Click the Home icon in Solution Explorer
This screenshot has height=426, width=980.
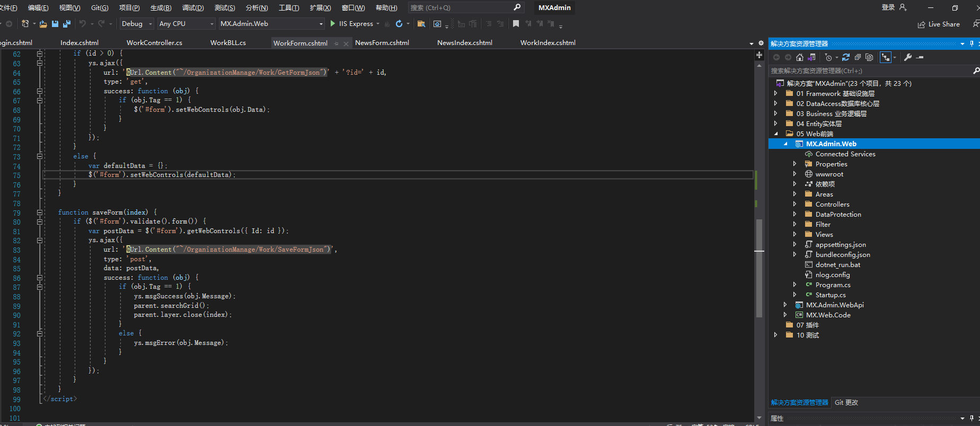click(800, 57)
